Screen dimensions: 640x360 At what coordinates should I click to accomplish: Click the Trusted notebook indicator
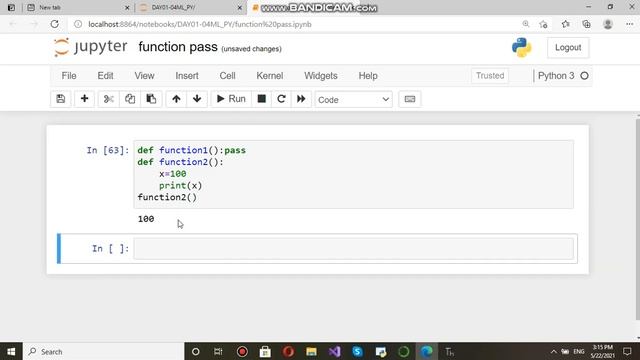click(x=490, y=76)
